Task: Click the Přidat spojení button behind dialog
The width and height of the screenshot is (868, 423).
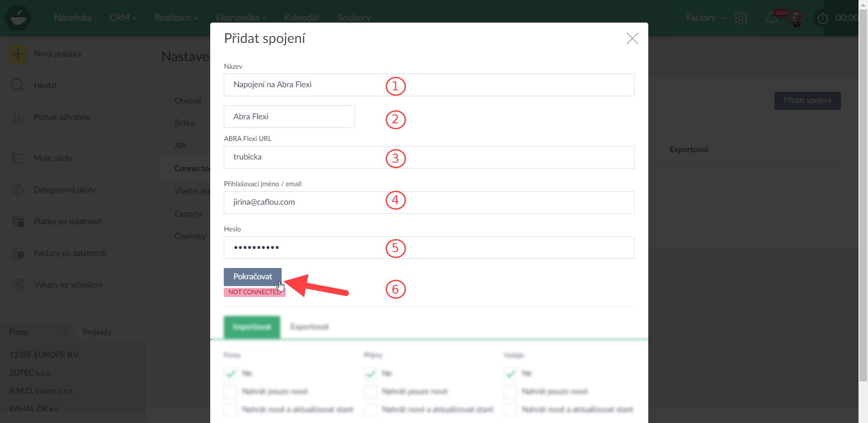Action: 807,100
